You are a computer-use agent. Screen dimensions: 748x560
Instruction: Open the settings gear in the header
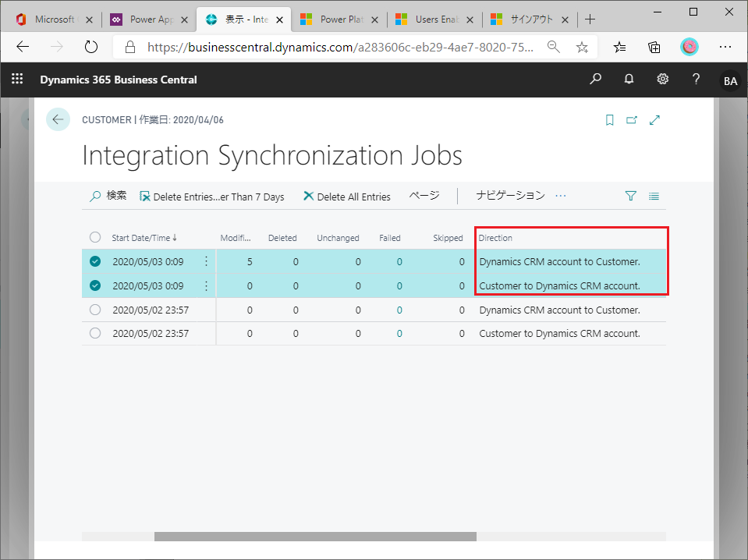click(663, 80)
